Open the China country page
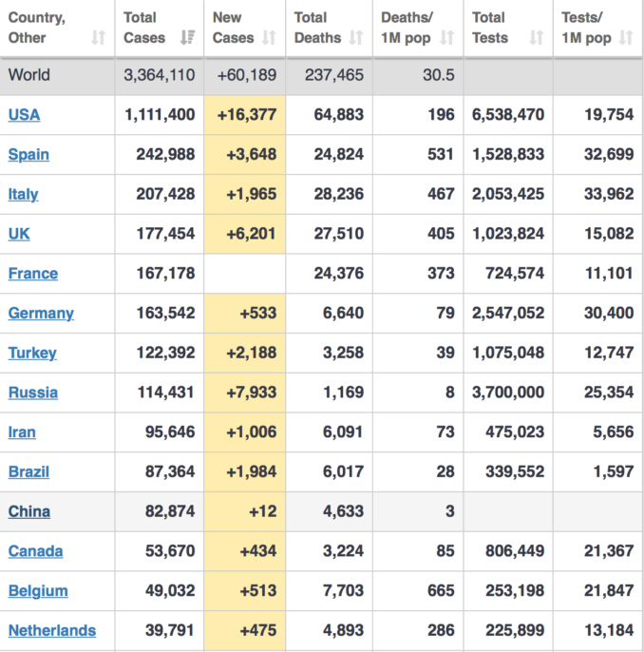The height and width of the screenshot is (652, 644). coord(29,511)
